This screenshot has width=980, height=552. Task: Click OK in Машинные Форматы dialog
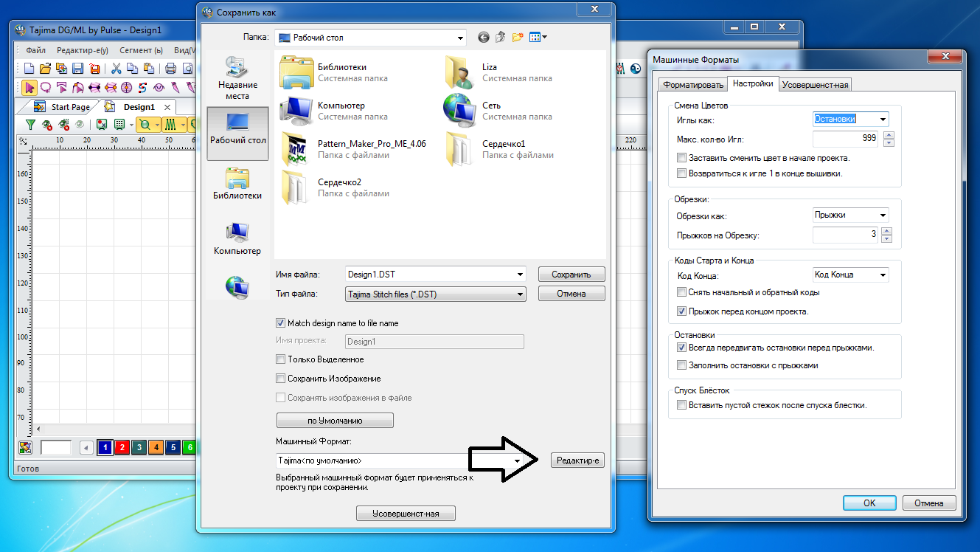[869, 503]
